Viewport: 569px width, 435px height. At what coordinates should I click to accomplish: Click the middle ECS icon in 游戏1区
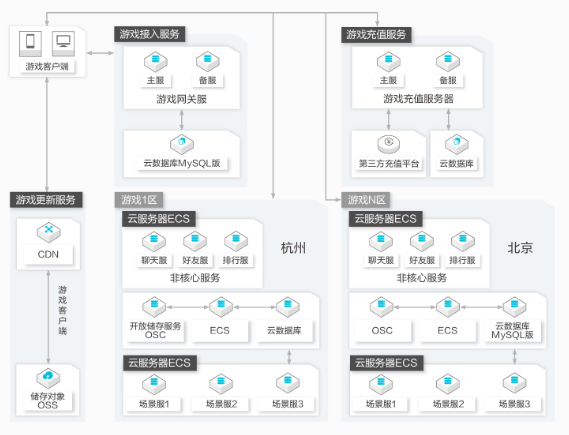point(221,307)
